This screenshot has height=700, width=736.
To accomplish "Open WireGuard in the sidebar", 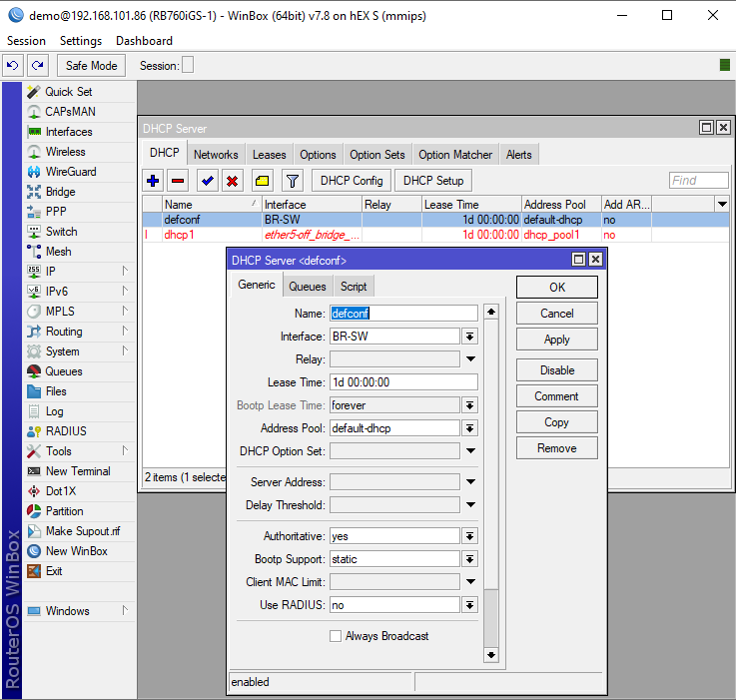I will pos(79,172).
